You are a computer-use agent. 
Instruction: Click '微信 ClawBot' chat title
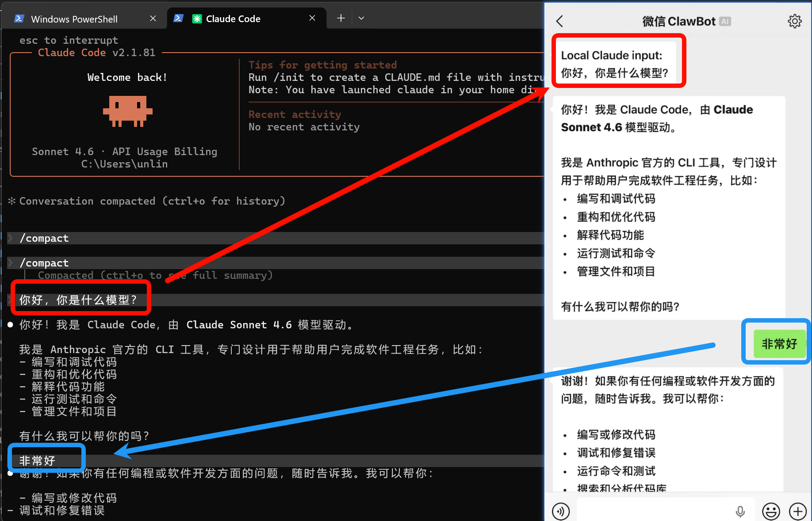click(x=679, y=21)
